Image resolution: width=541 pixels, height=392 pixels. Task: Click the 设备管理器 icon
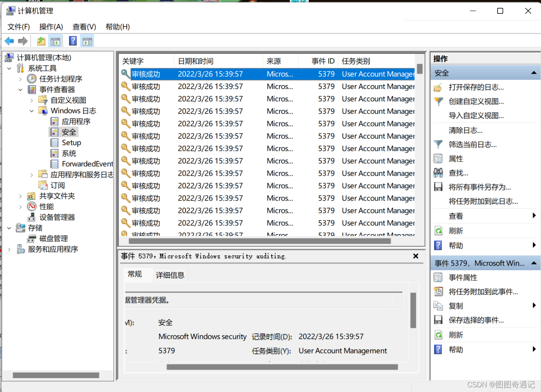click(x=32, y=217)
